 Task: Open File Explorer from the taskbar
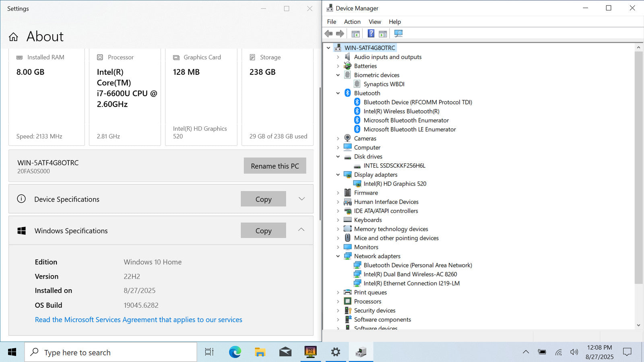tap(260, 352)
